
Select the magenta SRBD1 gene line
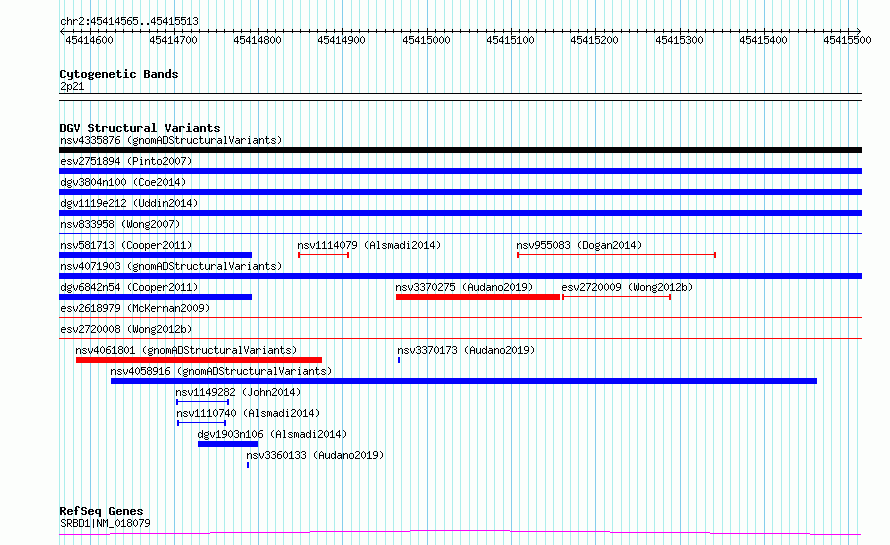click(x=460, y=533)
